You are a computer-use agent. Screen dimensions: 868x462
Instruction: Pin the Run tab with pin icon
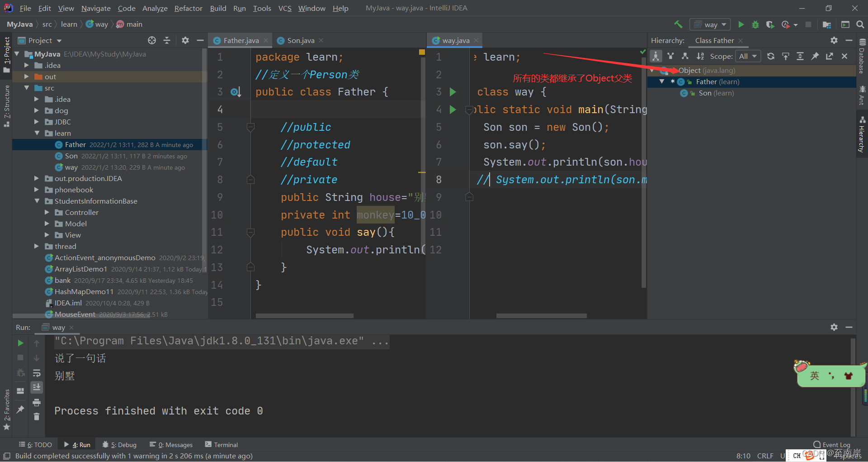coord(20,409)
